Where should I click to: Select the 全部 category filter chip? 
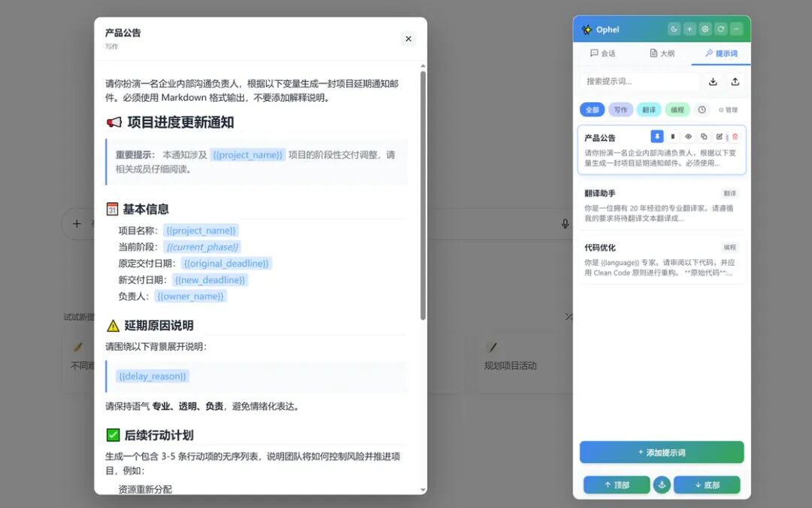point(592,110)
